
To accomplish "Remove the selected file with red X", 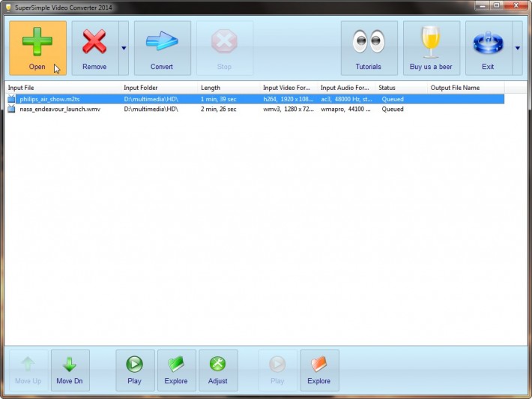I will pos(95,48).
